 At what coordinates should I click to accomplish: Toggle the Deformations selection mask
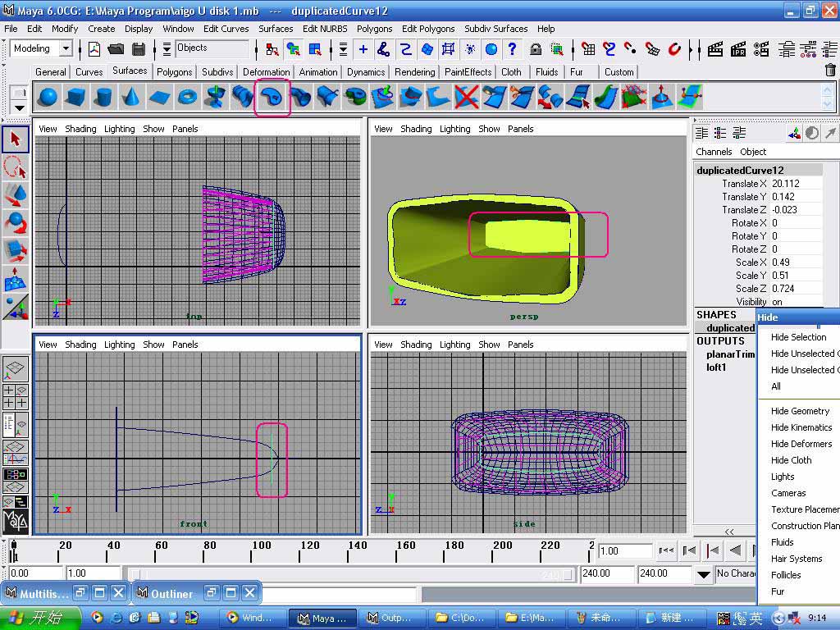coord(449,50)
